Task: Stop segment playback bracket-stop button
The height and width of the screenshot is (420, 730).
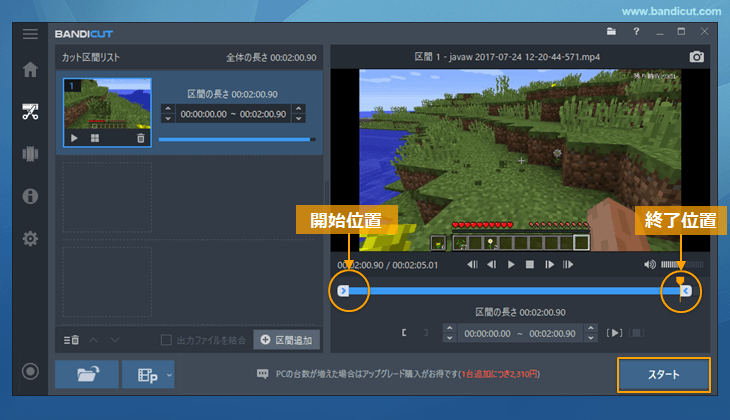Action: coord(636,332)
